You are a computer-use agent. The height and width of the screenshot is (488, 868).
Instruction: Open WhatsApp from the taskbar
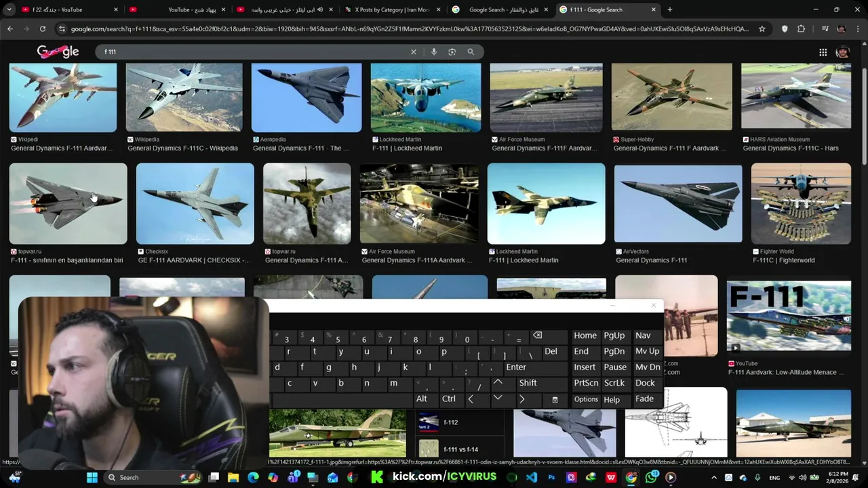652,477
